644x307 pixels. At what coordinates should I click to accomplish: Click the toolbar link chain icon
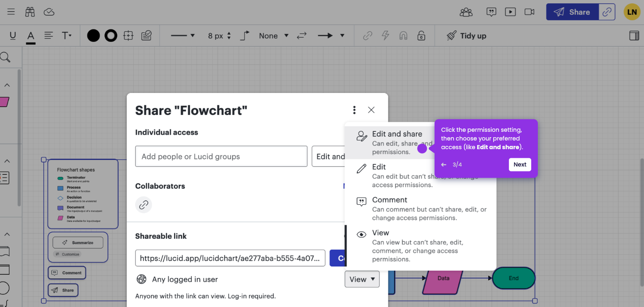tap(367, 36)
